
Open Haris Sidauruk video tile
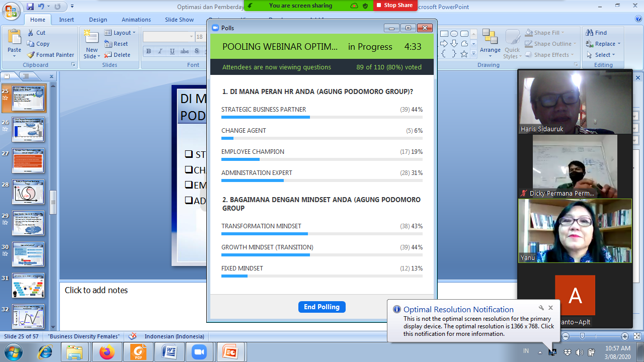[x=575, y=102]
